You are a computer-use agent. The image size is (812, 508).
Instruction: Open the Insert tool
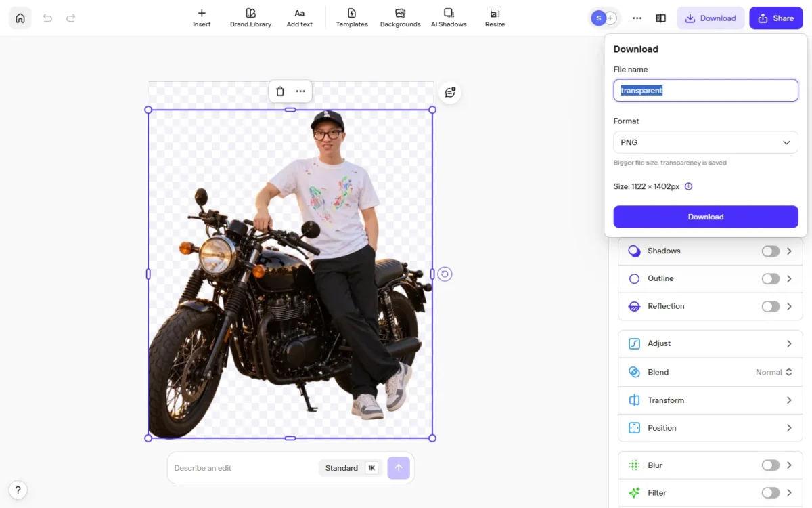point(202,18)
